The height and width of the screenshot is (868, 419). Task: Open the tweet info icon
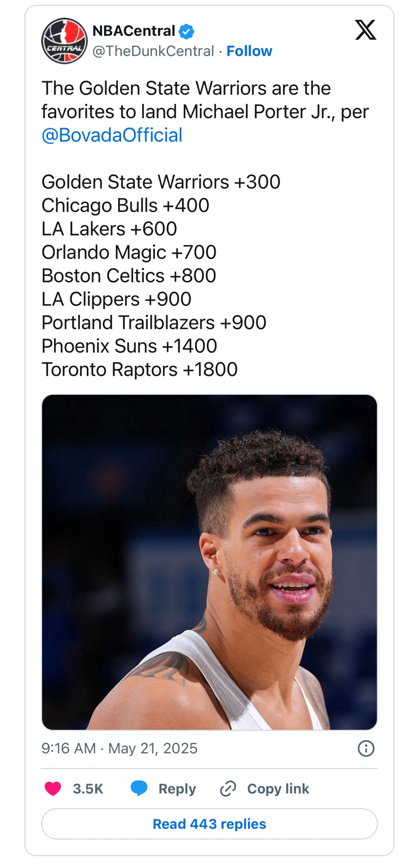366,748
